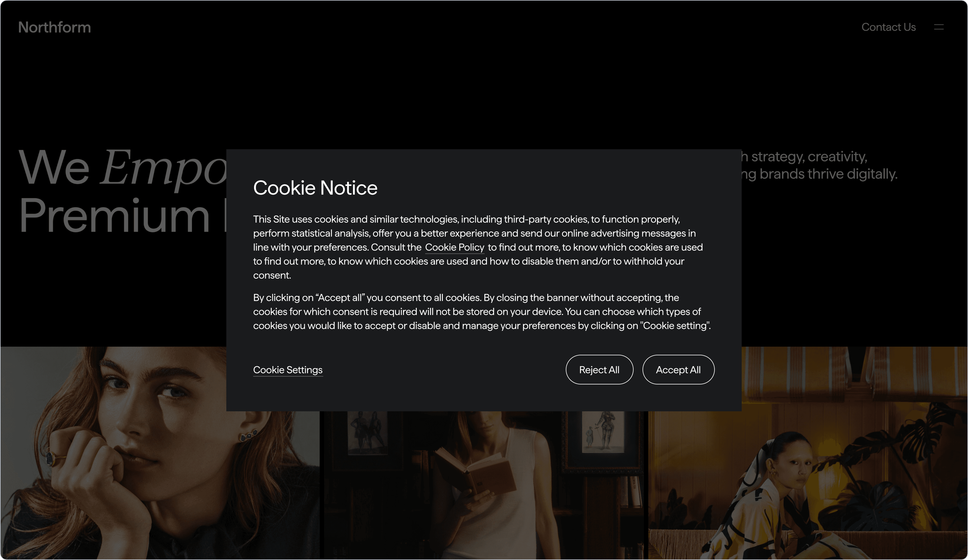Screen dimensions: 968x560
Task: Open the Contact Us page
Action: tap(888, 27)
